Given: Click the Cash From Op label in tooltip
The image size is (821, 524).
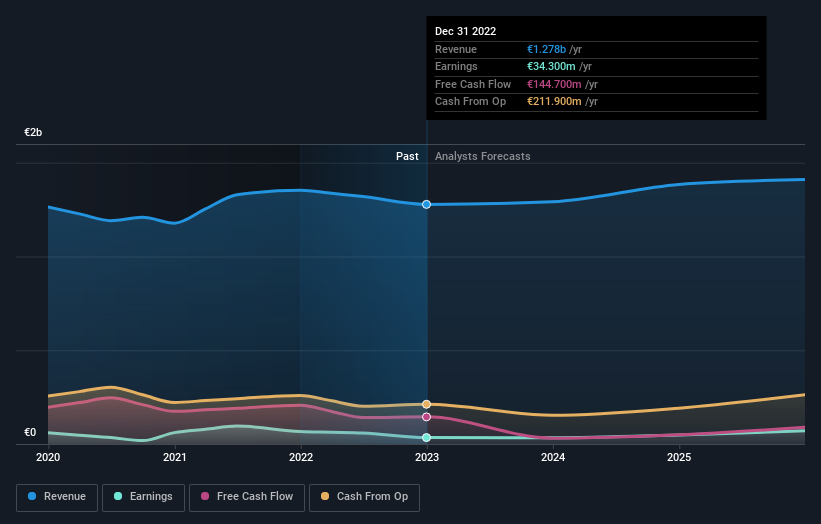Looking at the screenshot, I should click(x=470, y=102).
